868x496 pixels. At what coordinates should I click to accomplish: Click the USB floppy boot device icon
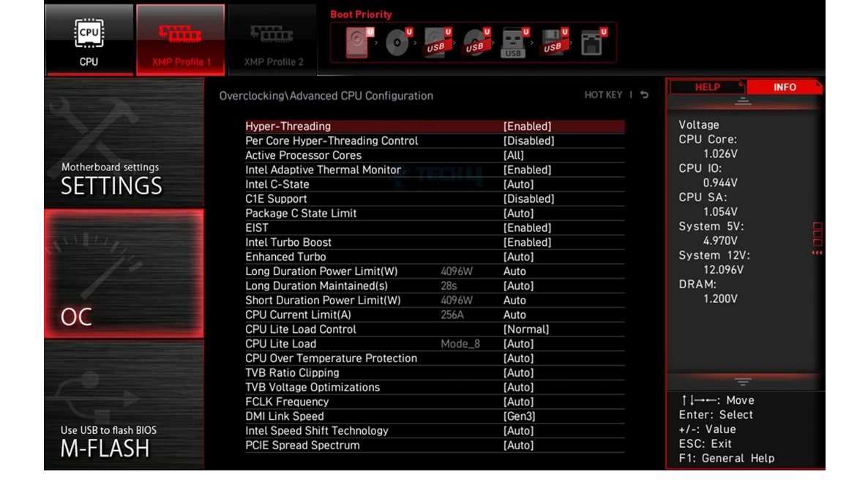click(553, 42)
